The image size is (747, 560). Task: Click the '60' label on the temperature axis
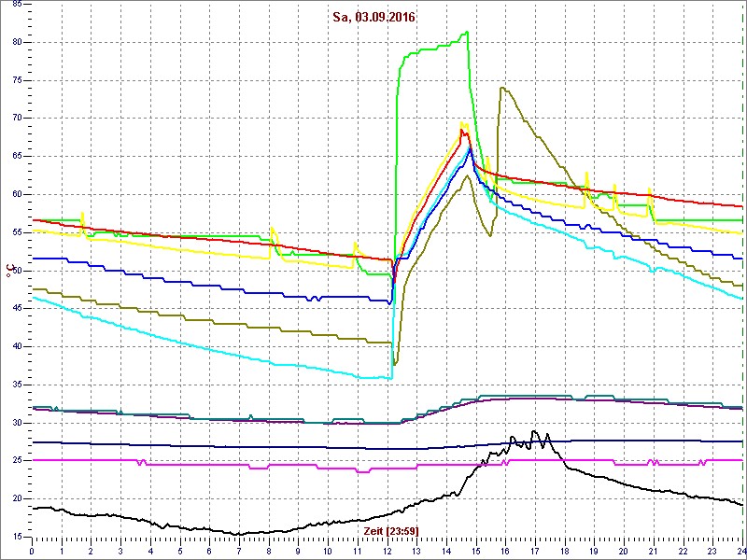[x=17, y=194]
